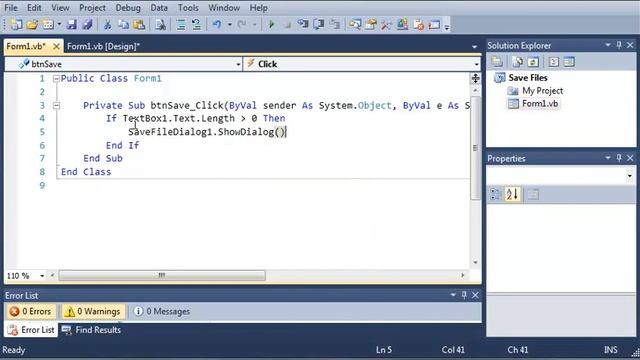Click the Redo arrow icon
Screen dimensions: 640x360
point(242,25)
